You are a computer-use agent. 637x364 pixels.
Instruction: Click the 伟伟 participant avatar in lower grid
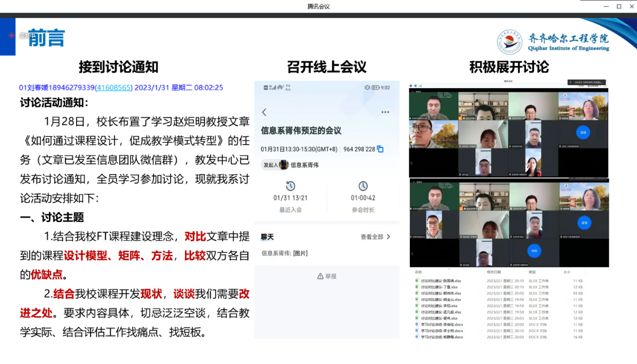[534, 250]
